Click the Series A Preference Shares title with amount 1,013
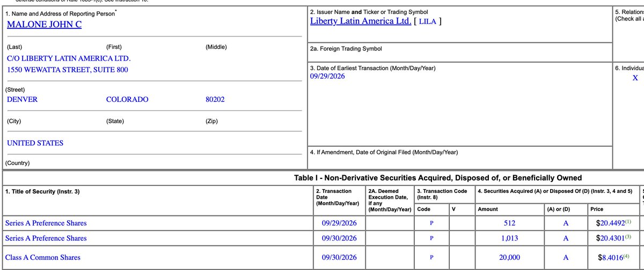The height and width of the screenshot is (270, 644). 46,238
